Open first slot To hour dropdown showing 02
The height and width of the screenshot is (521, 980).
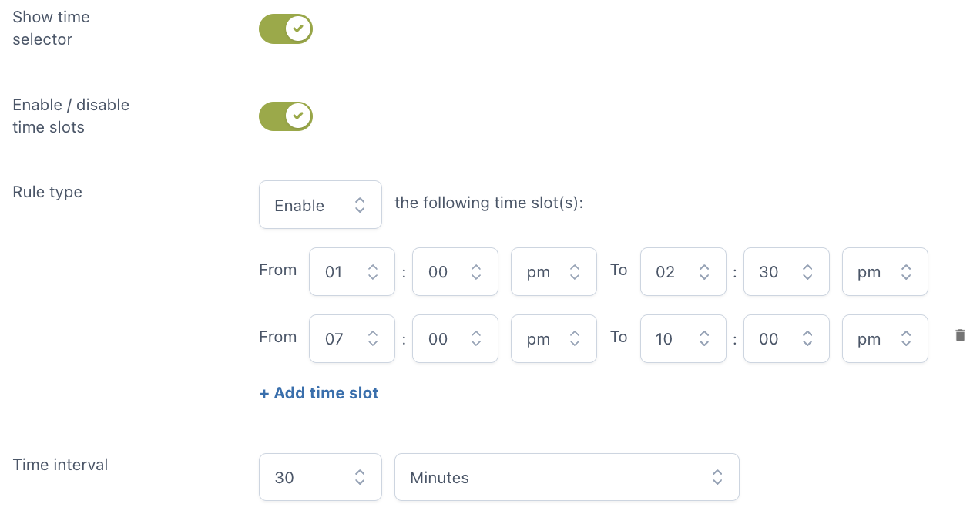click(683, 271)
